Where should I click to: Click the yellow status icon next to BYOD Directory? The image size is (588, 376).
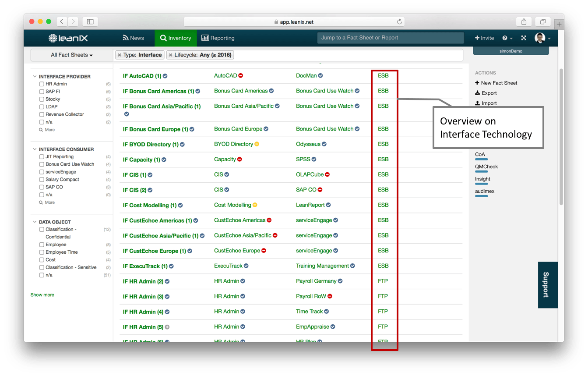pos(257,144)
